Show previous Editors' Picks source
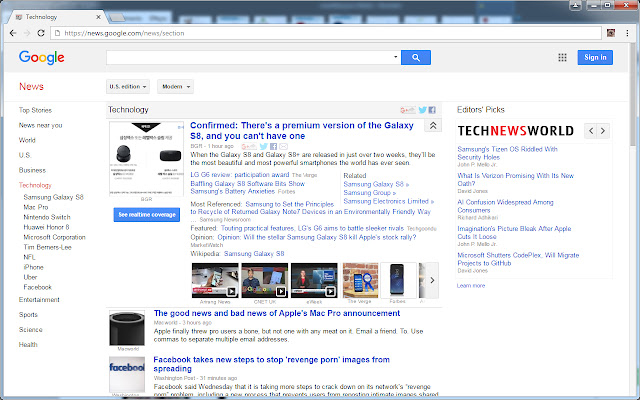Screen dimensions: 640x400 click(x=591, y=131)
